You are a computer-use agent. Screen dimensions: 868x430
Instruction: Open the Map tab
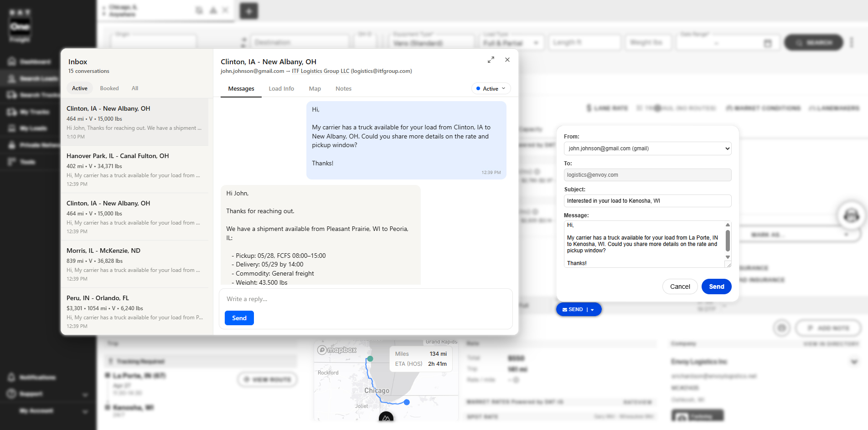pyautogui.click(x=315, y=88)
